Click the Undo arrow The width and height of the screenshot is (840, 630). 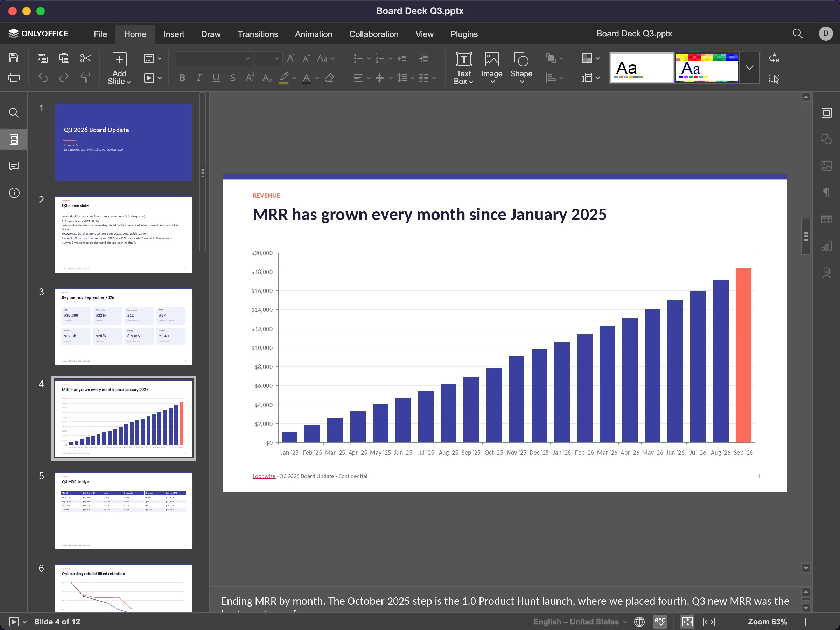(x=43, y=77)
